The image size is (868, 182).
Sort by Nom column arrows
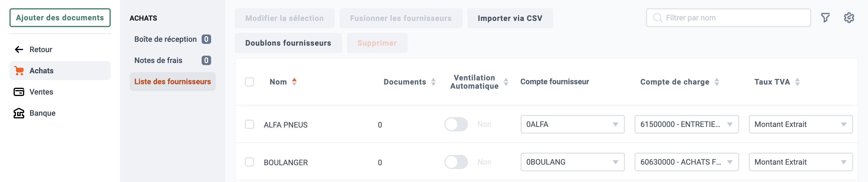[294, 82]
